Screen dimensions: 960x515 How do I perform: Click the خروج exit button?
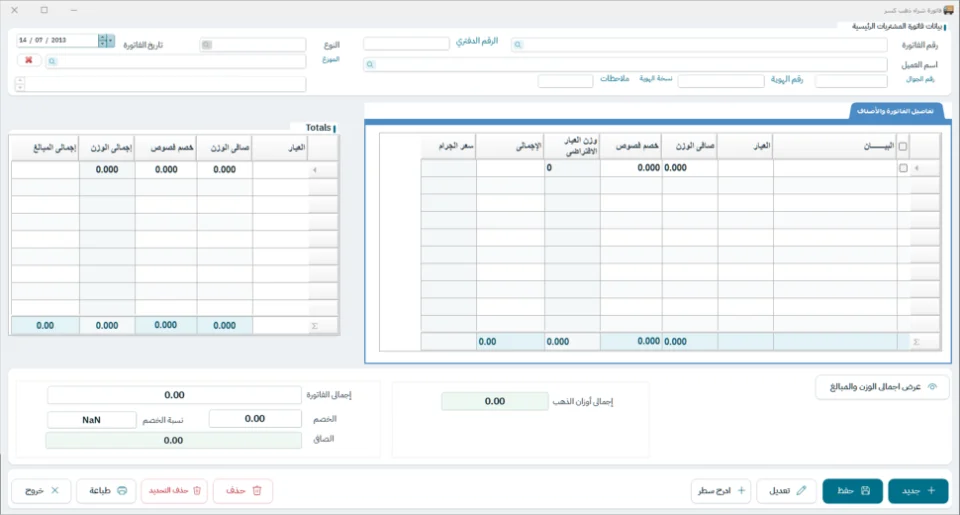point(41,491)
